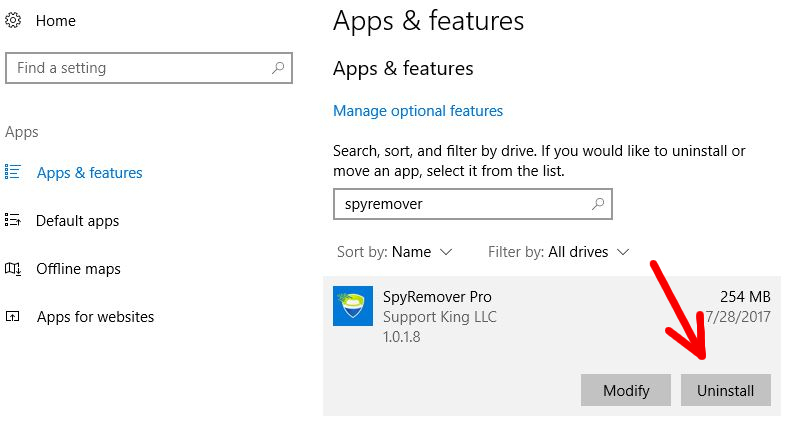
Task: Click magnifier icon in Find a setting
Action: (278, 67)
